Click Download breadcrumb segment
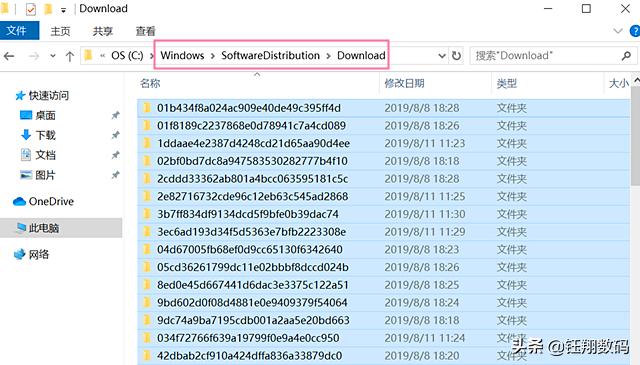 361,56
